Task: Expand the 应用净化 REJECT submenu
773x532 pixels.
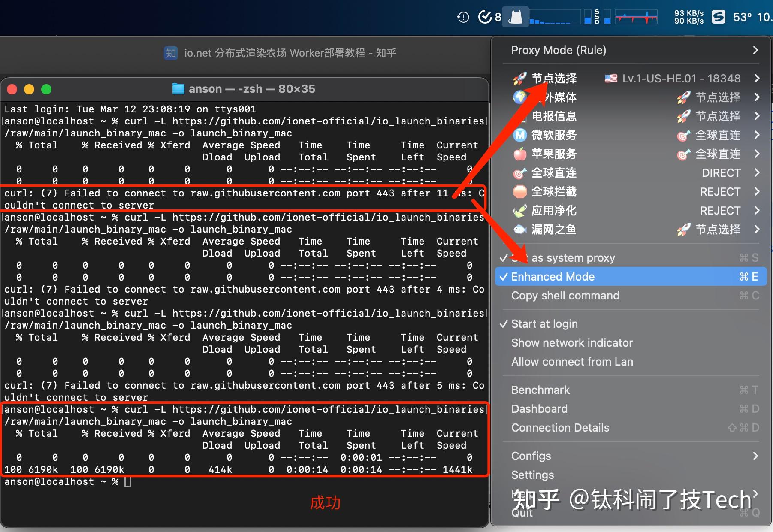Action: coord(631,211)
